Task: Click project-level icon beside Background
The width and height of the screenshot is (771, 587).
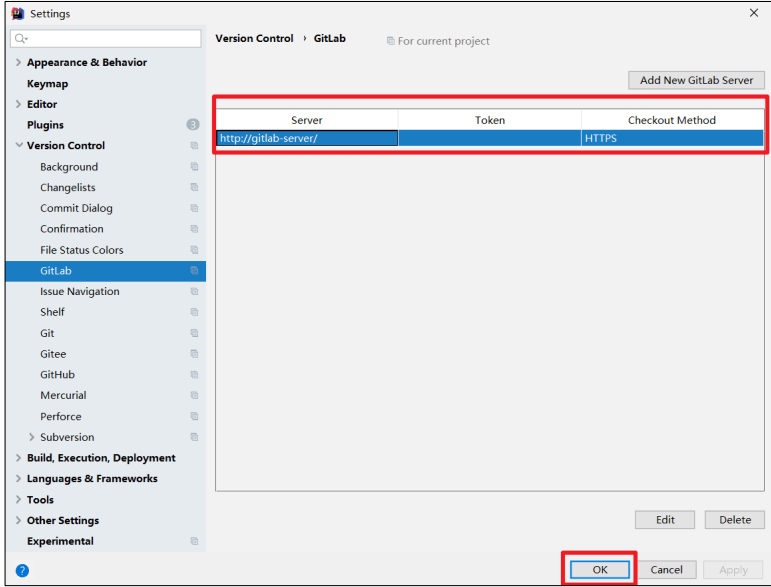Action: [x=194, y=167]
